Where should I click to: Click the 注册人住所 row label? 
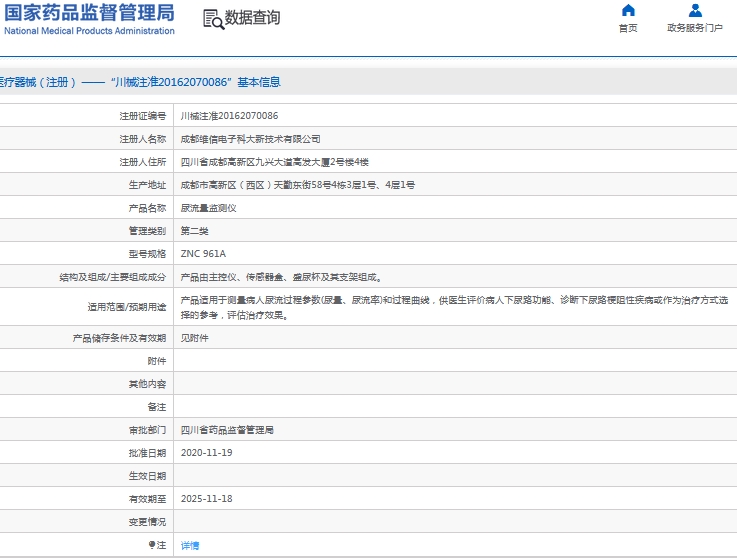click(143, 162)
